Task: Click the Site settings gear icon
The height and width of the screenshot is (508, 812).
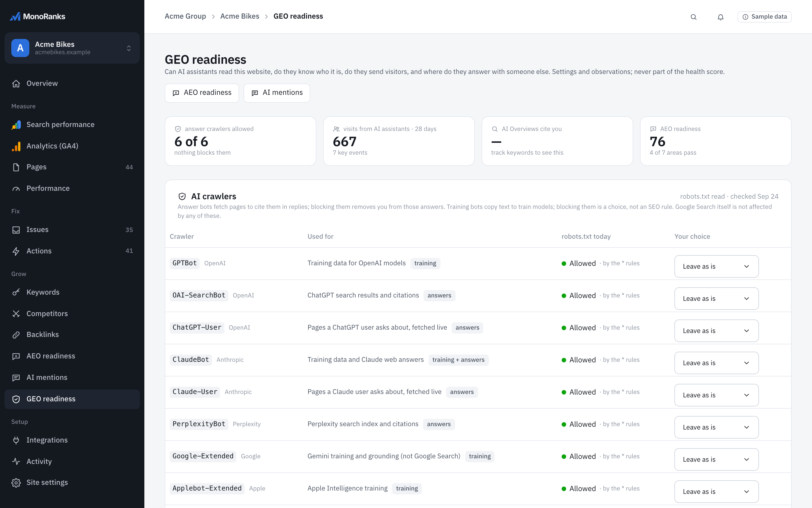Action: click(x=16, y=483)
